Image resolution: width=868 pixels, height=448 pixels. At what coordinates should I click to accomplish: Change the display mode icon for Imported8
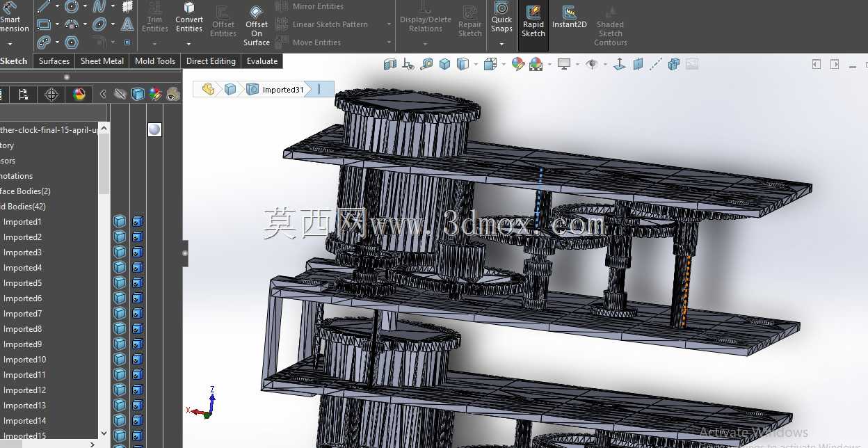click(x=137, y=329)
